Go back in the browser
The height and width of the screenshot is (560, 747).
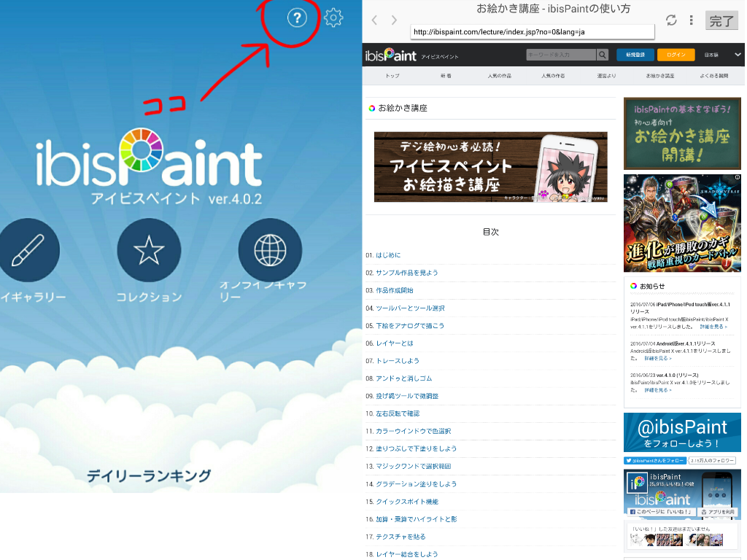374,20
